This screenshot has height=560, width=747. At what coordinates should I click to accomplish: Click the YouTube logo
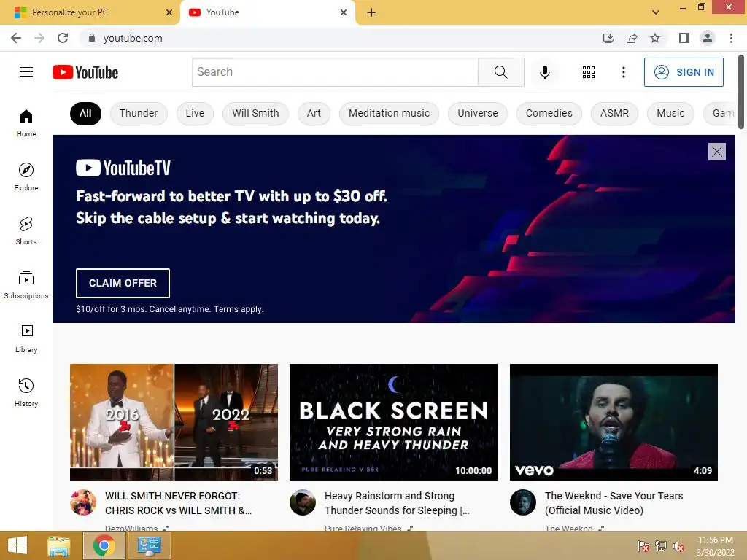85,72
